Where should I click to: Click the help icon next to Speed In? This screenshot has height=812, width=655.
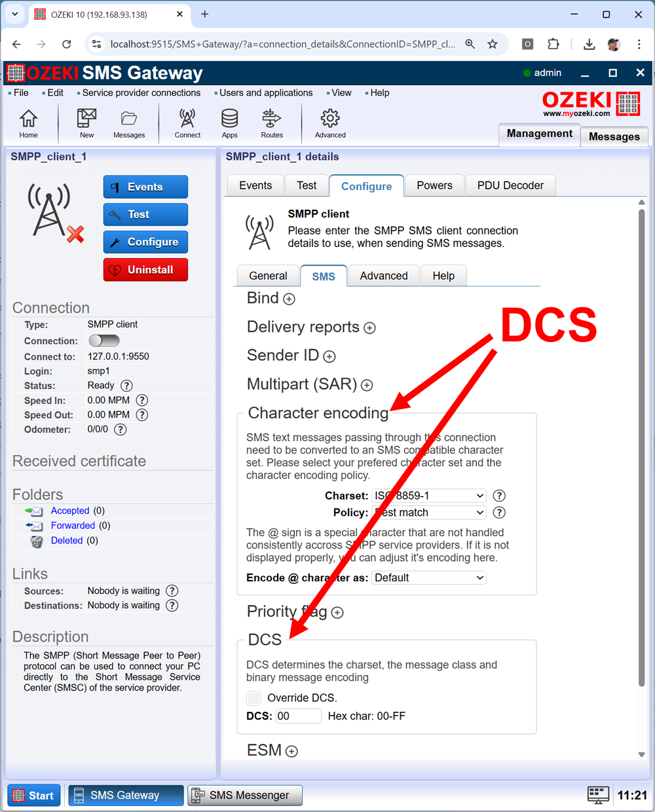[141, 400]
